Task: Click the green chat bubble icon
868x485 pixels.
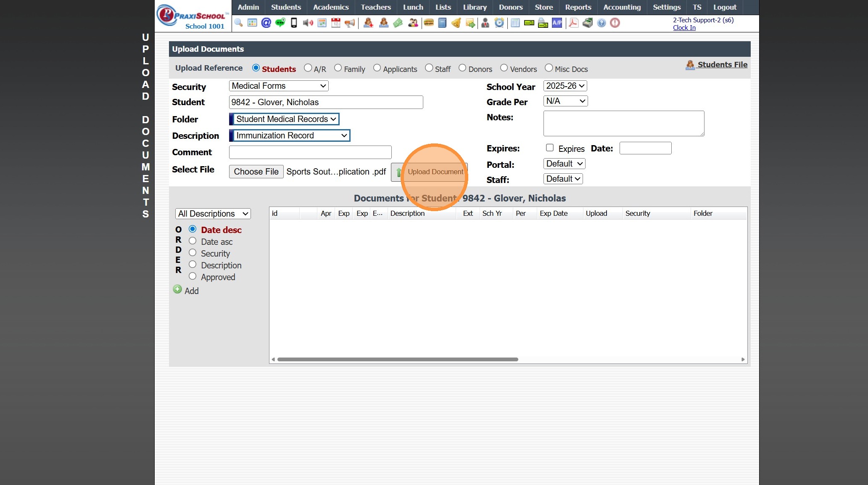Action: pyautogui.click(x=280, y=23)
